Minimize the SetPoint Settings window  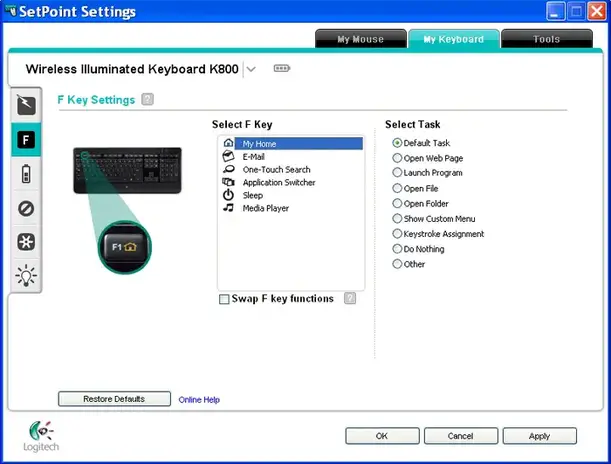[x=555, y=11]
